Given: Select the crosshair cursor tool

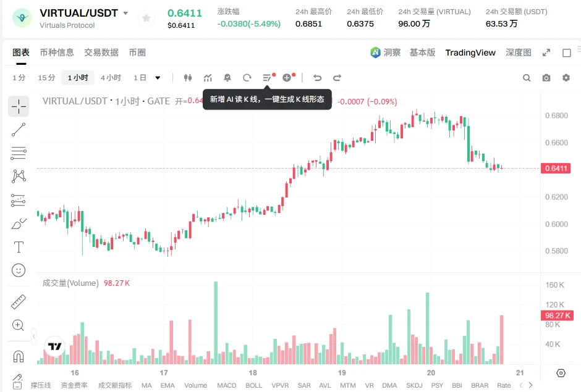Looking at the screenshot, I should 19,107.
